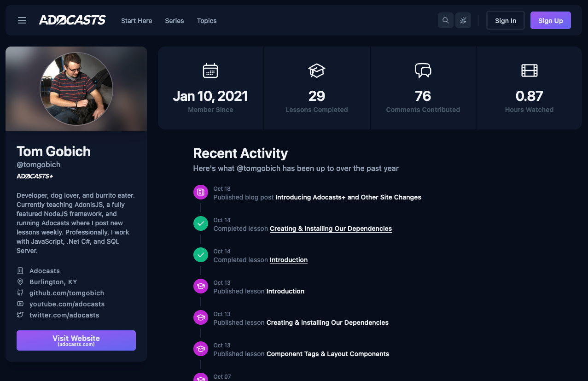Viewport: 588px width, 381px height.
Task: Click the building icon next to Adocasts
Action: (20, 271)
